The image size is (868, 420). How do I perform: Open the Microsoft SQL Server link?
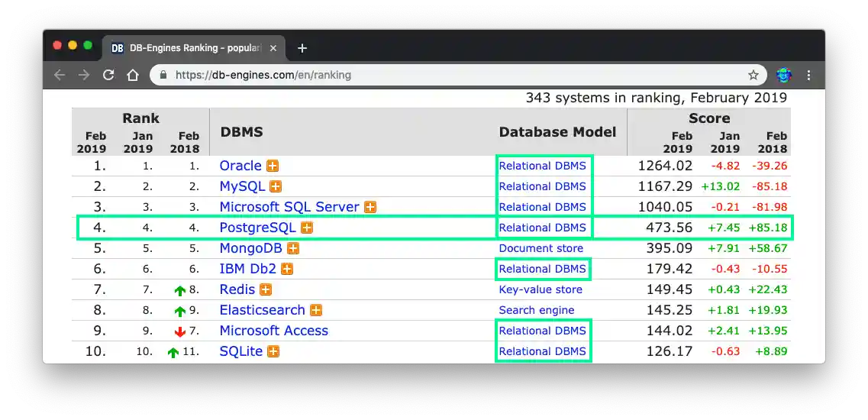pos(289,207)
